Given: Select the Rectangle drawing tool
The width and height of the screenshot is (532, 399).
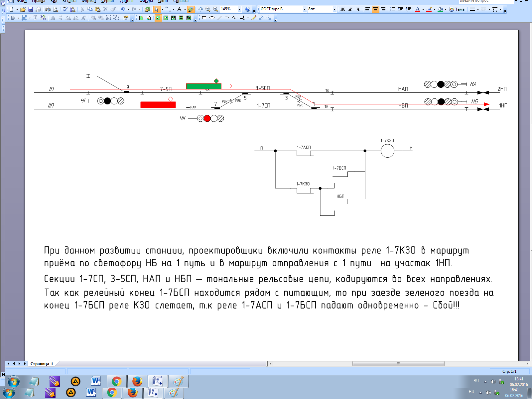Looking at the screenshot, I should point(204,18).
